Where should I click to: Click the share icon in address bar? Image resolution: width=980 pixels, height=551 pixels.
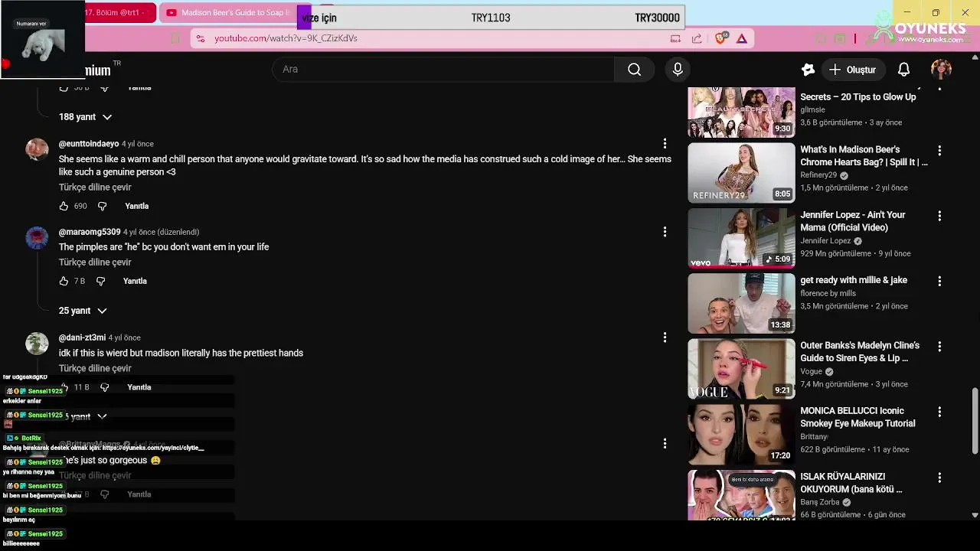(x=697, y=38)
